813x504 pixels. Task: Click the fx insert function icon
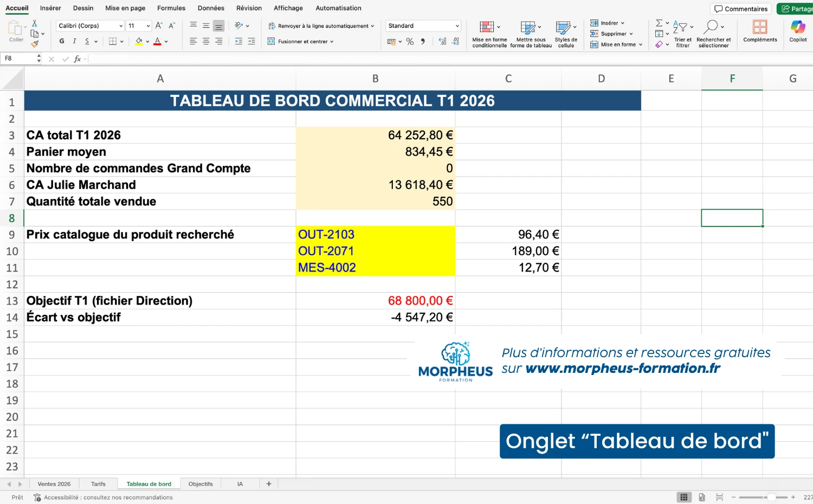click(x=78, y=59)
